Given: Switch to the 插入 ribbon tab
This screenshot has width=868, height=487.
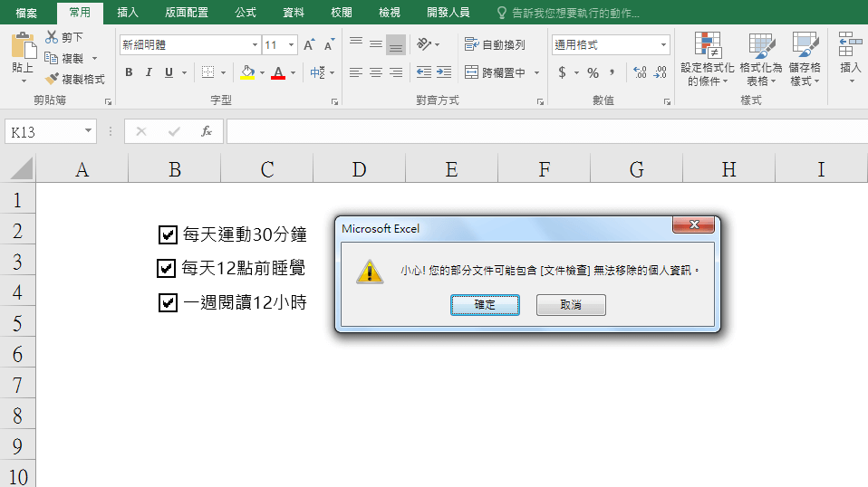Looking at the screenshot, I should click(128, 13).
